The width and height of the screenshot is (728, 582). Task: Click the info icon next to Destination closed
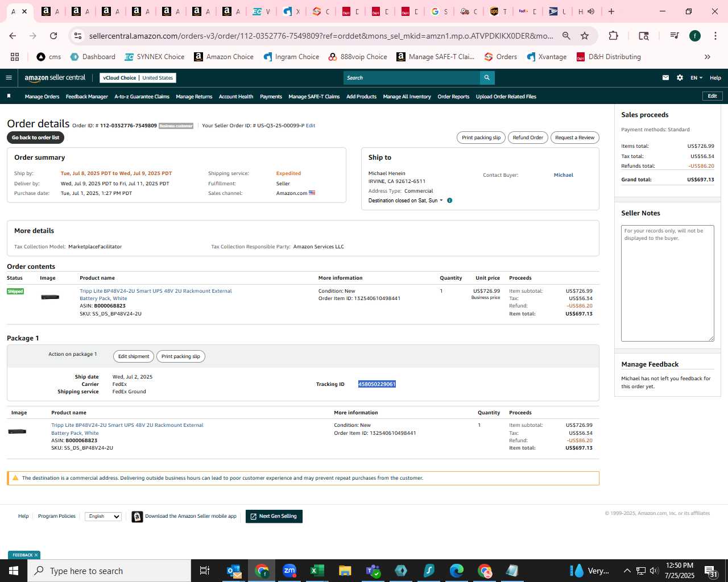pyautogui.click(x=449, y=201)
